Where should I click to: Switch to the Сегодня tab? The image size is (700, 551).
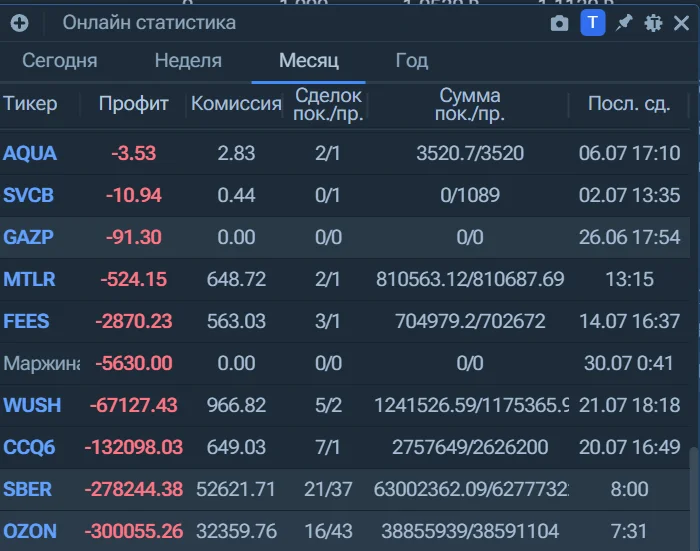[x=59, y=60]
